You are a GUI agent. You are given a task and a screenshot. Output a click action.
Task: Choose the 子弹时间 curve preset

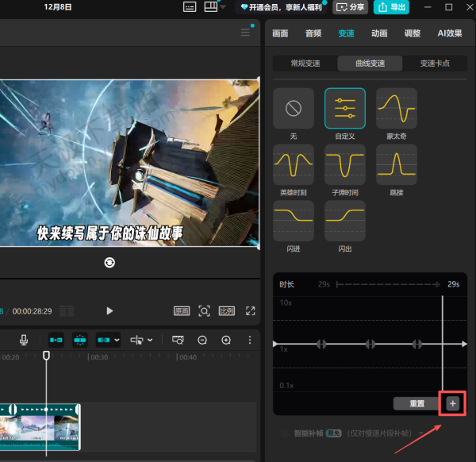(345, 164)
